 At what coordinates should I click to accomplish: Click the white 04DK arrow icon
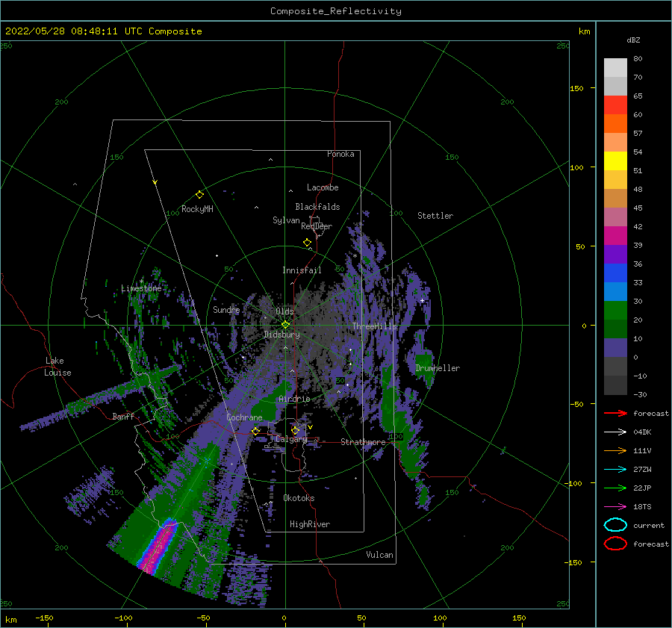(x=615, y=432)
